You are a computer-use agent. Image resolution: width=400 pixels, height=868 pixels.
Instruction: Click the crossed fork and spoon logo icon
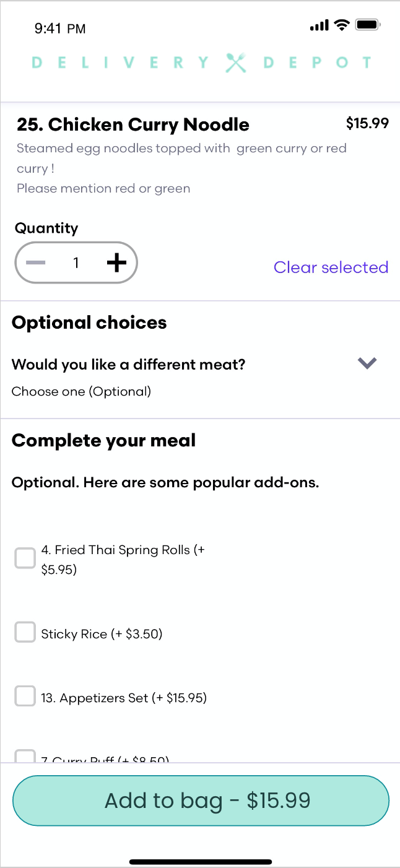235,63
